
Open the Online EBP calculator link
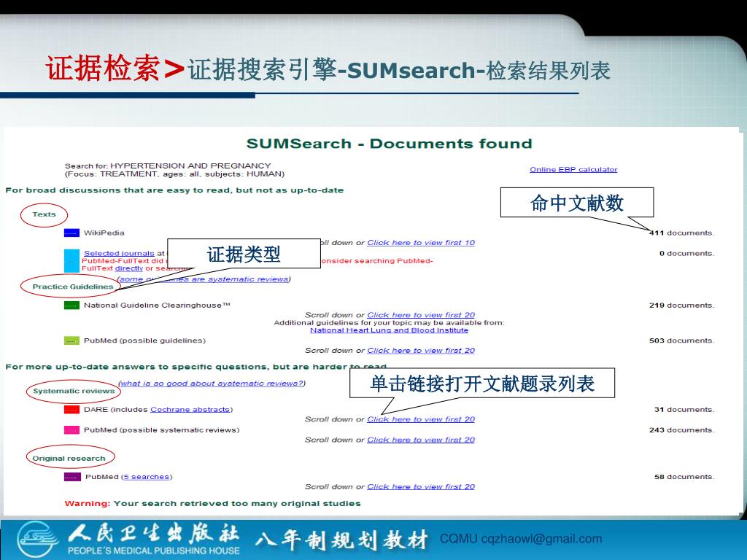(573, 169)
